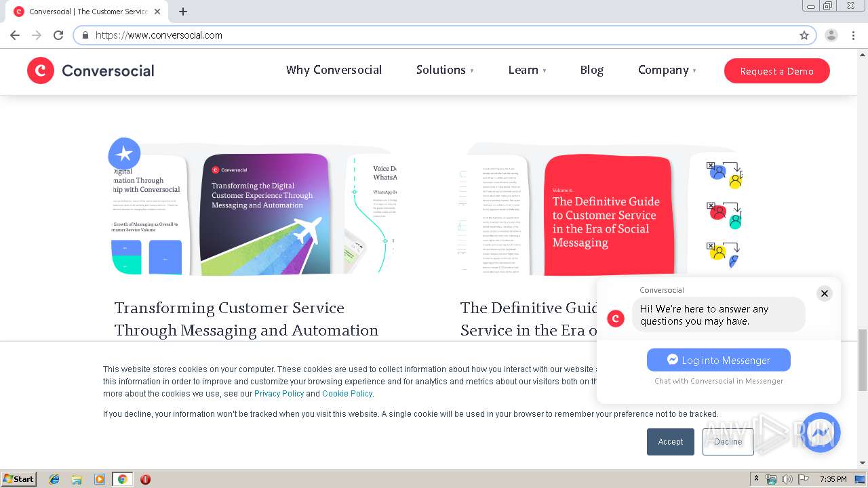Screen dimensions: 868x488
Task: Go to the Blog page
Action: click(x=592, y=70)
